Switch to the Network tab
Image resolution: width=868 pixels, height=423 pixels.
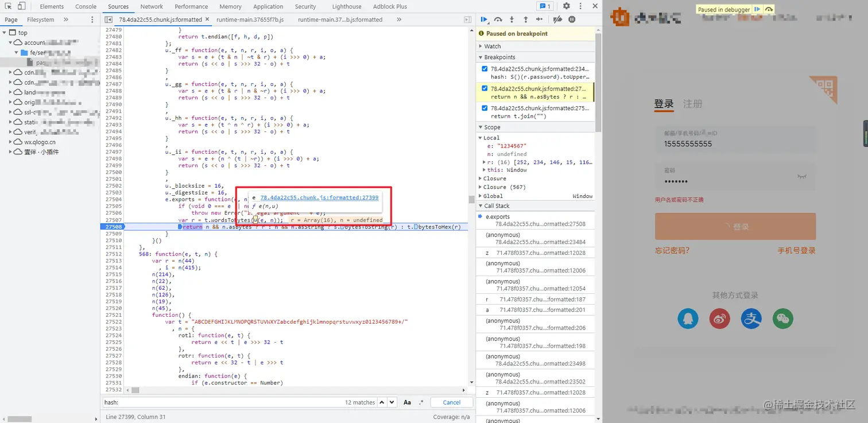point(152,6)
